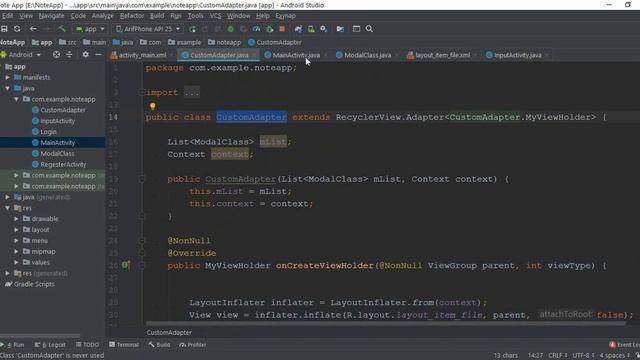640x360 pixels.
Task: Click the Device File Explorer window icon
Action: 356,29
